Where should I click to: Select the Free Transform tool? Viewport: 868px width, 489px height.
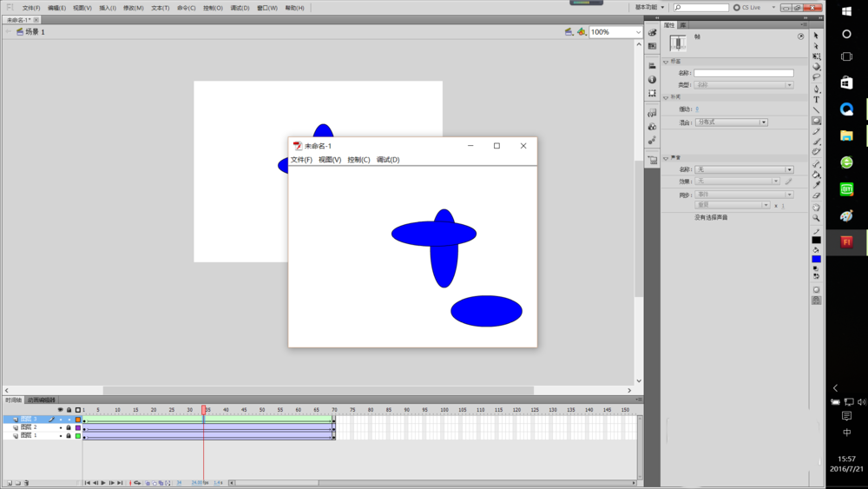click(x=816, y=56)
